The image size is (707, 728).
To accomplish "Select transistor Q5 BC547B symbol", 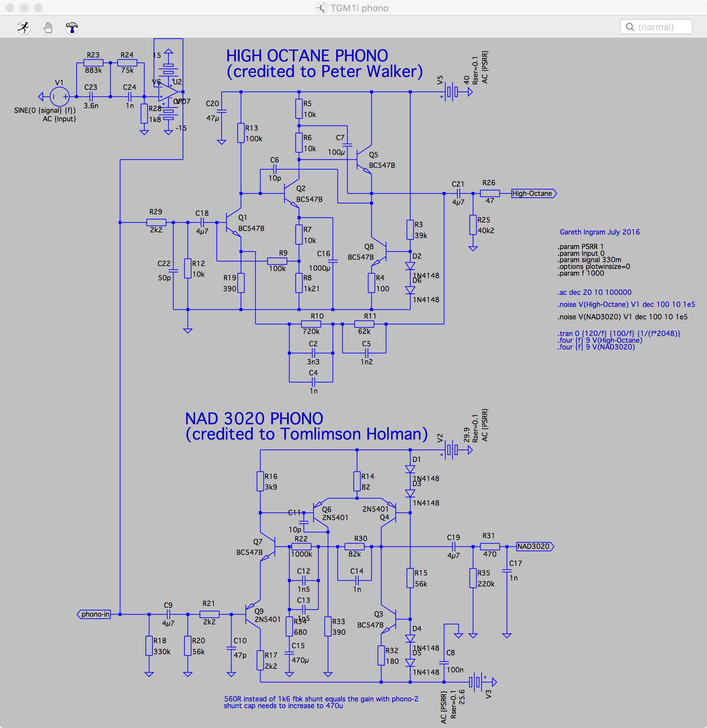I will (x=364, y=159).
